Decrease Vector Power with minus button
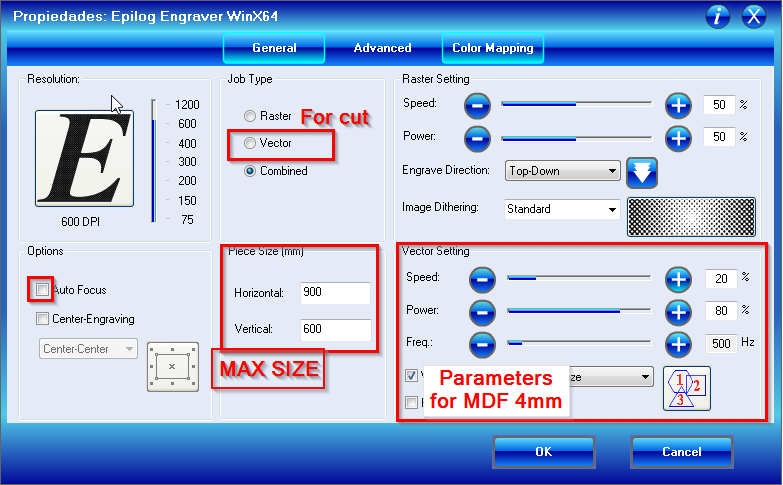The height and width of the screenshot is (485, 783). click(482, 313)
